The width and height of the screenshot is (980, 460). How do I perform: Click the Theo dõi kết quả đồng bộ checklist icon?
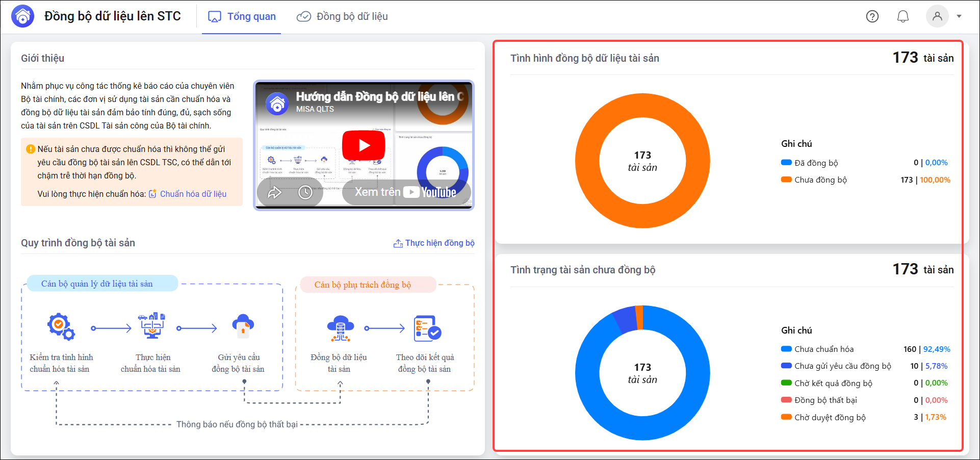tap(427, 328)
